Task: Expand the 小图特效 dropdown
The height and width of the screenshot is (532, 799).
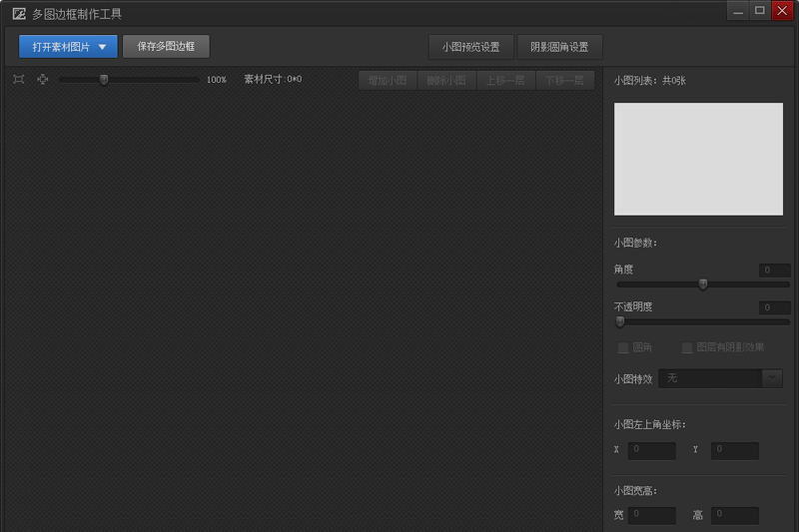Action: 772,378
